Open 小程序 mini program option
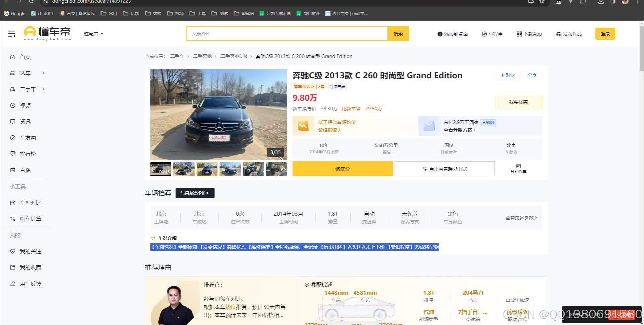 pos(492,34)
